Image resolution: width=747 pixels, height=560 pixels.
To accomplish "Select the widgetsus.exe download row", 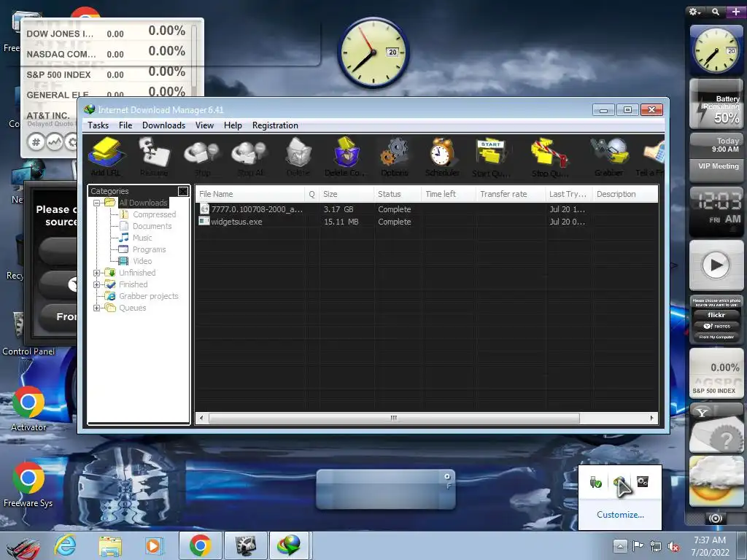I will (426, 222).
